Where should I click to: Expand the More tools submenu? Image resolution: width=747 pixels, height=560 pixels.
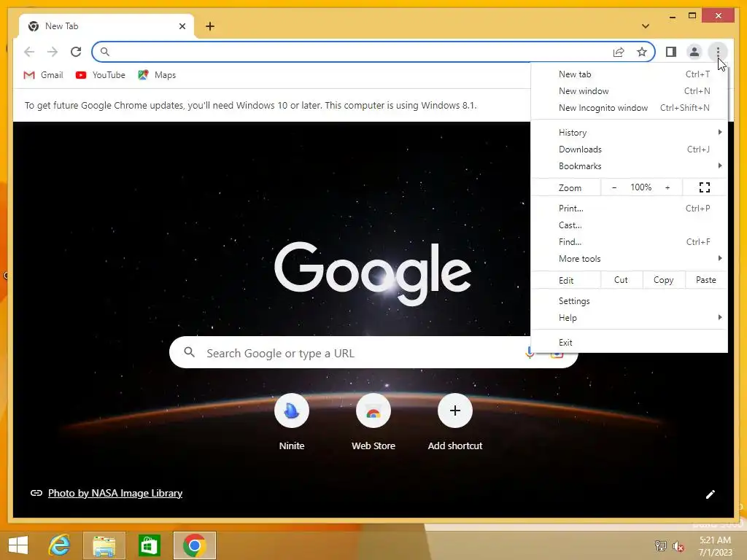(x=629, y=259)
